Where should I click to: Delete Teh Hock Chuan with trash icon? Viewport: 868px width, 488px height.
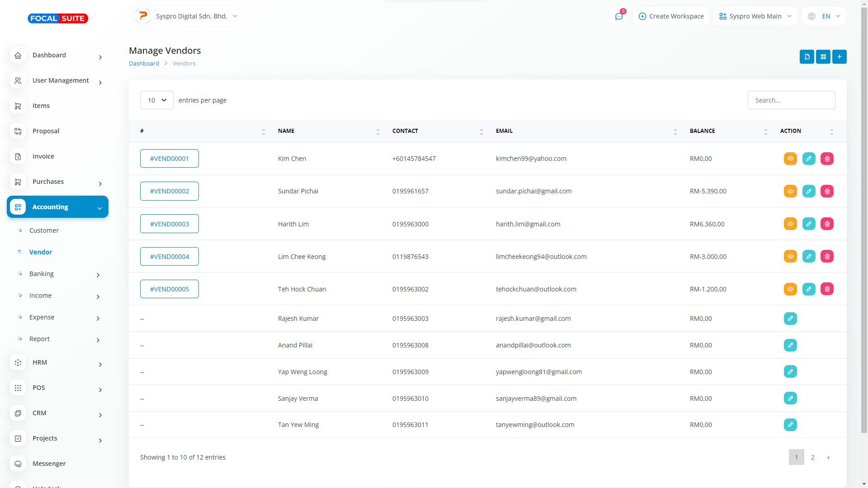[x=827, y=289]
